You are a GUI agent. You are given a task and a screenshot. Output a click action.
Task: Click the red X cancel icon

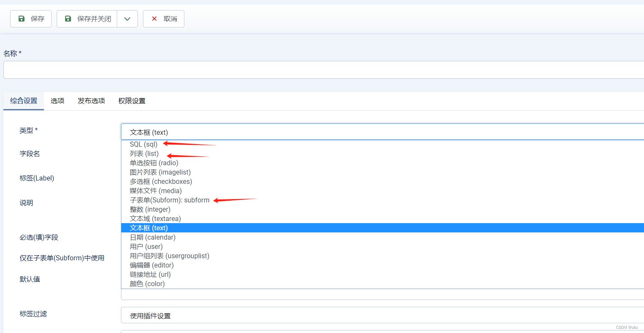[154, 19]
